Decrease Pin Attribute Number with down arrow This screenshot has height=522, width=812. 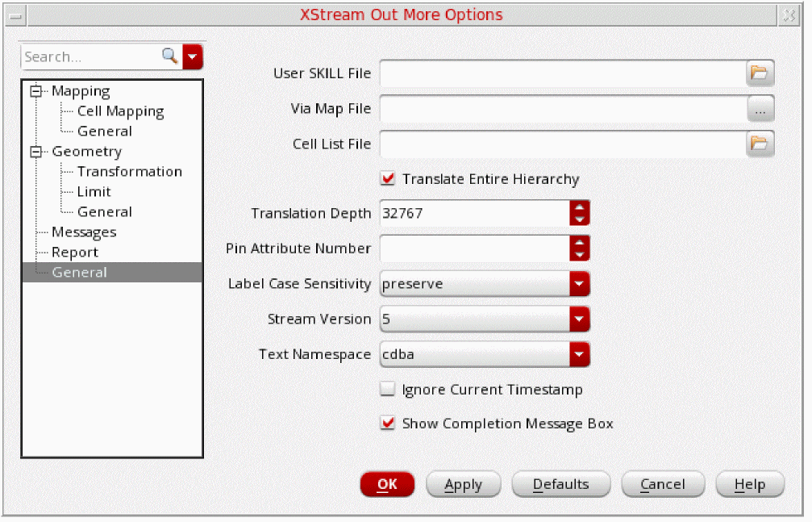point(579,254)
